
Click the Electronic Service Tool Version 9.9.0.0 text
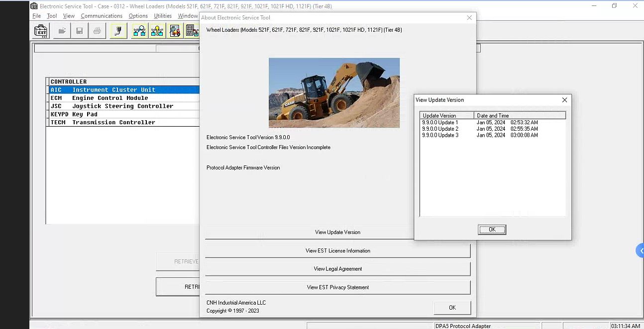pos(248,137)
